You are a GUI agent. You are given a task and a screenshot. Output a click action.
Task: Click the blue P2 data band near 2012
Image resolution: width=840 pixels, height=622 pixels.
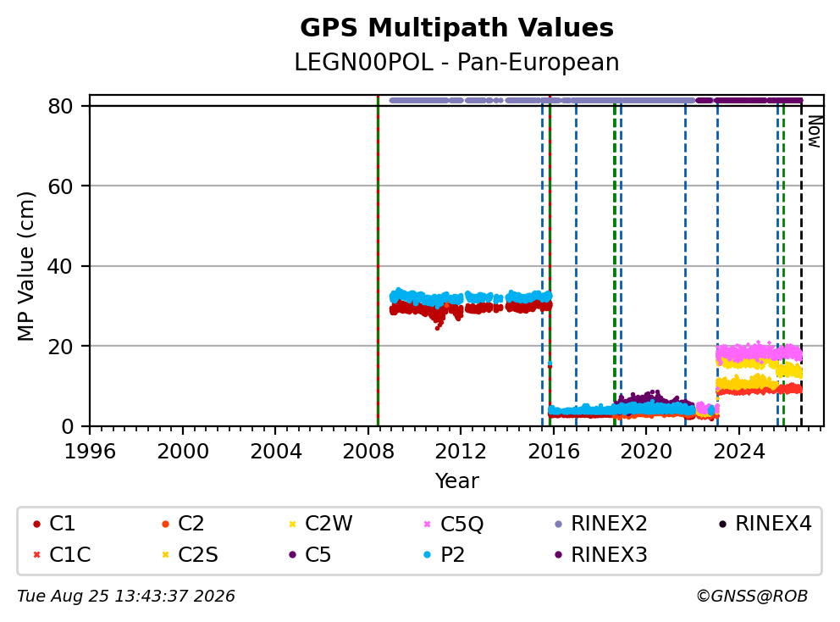(470, 297)
